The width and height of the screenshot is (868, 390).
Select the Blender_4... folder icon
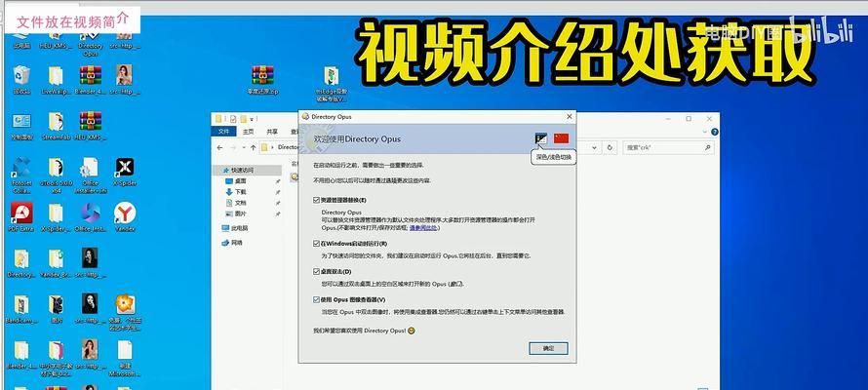coord(21,355)
